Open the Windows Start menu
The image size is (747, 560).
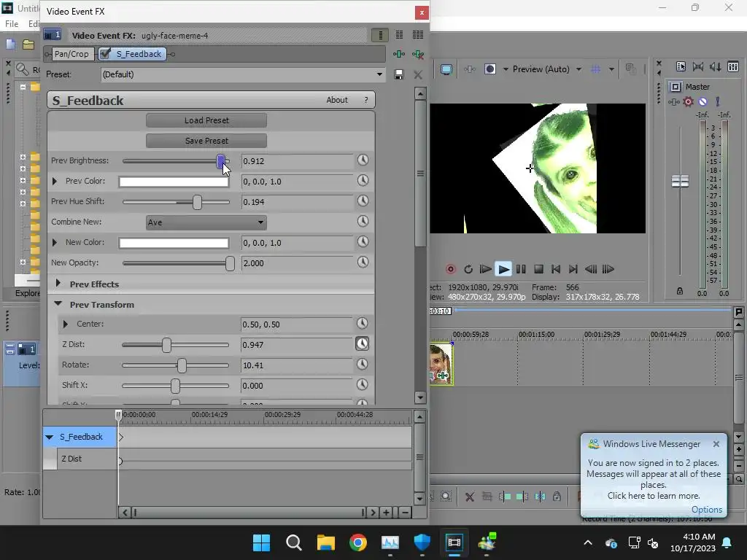[x=261, y=542]
